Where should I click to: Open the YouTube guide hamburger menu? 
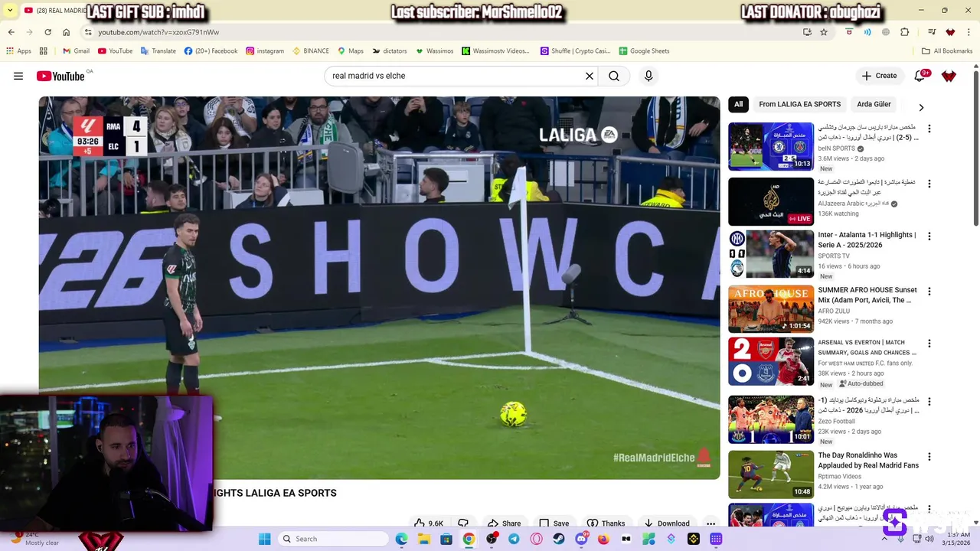pos(18,76)
